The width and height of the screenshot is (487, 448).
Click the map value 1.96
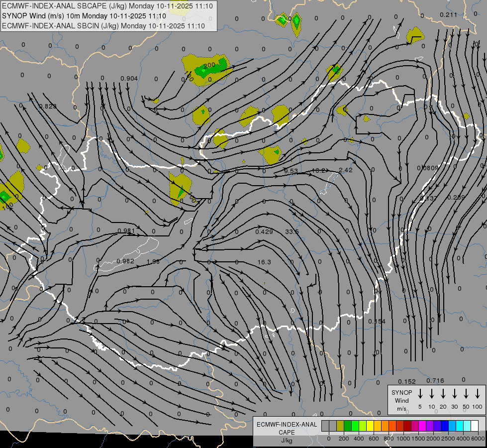click(x=153, y=261)
